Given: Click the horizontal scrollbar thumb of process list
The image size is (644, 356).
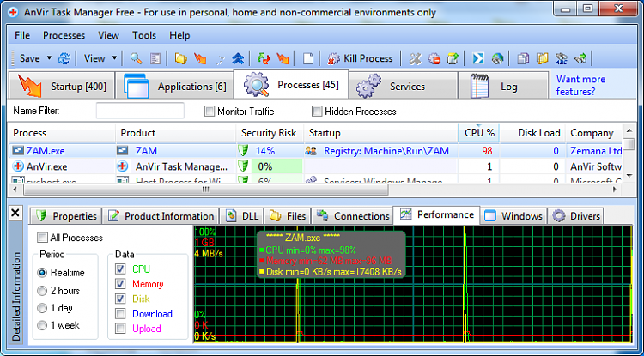Looking at the screenshot, I should tap(205, 190).
